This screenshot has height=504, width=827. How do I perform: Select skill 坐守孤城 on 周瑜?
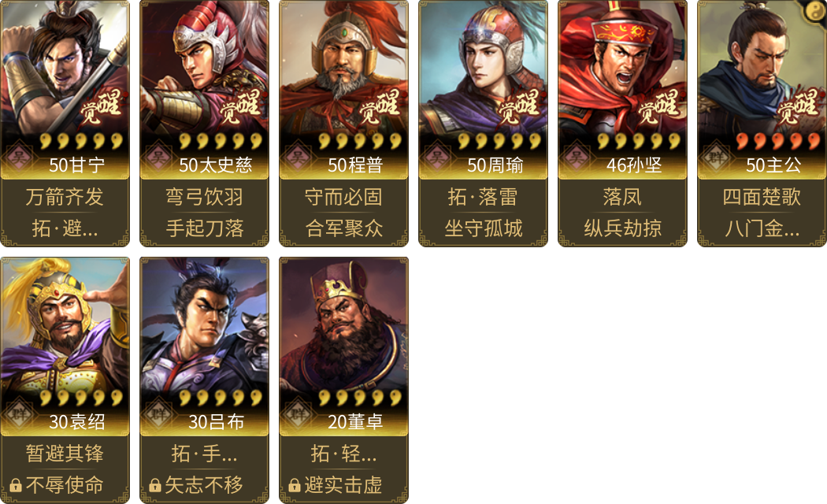pyautogui.click(x=483, y=228)
